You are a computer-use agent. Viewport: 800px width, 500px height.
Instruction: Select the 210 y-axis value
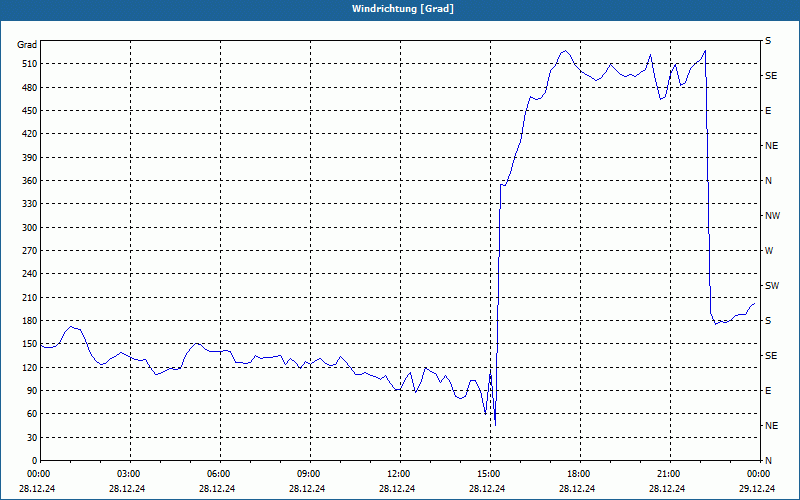coord(29,297)
